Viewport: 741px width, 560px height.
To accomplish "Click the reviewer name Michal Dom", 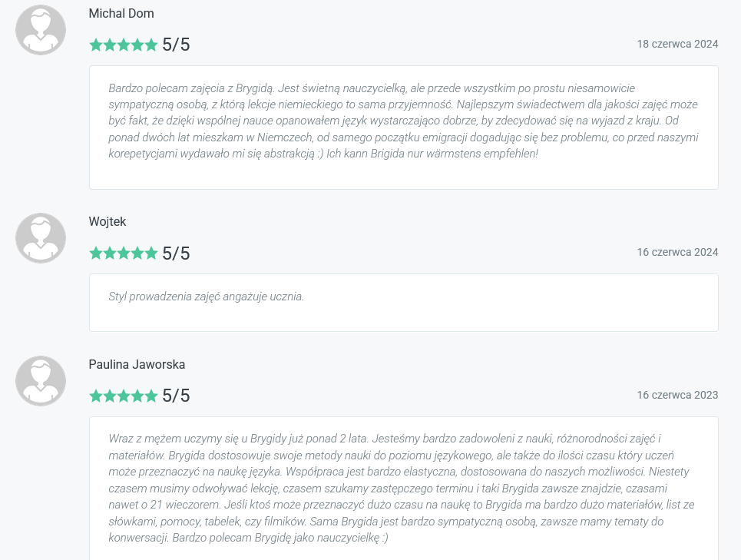I will 121,13.
